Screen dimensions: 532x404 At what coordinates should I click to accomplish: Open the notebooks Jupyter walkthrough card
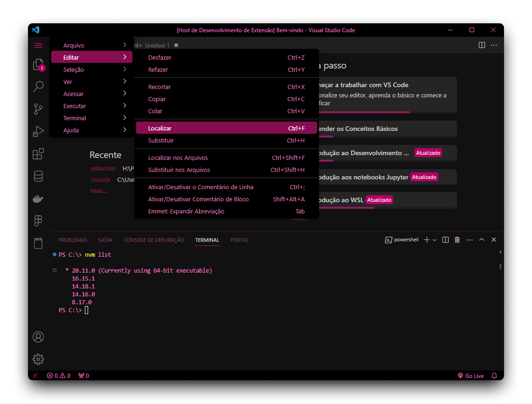pyautogui.click(x=387, y=177)
